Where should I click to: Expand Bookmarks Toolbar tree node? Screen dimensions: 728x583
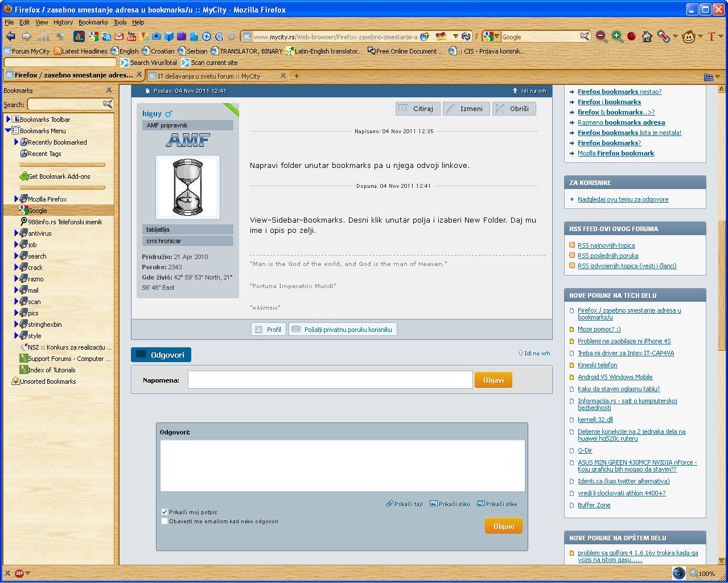[x=8, y=119]
